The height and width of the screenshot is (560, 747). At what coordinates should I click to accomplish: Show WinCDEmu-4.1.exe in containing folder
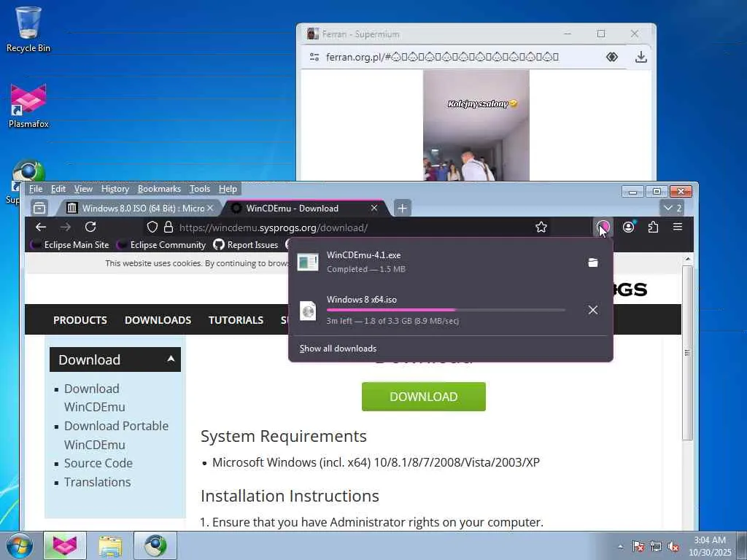point(592,262)
